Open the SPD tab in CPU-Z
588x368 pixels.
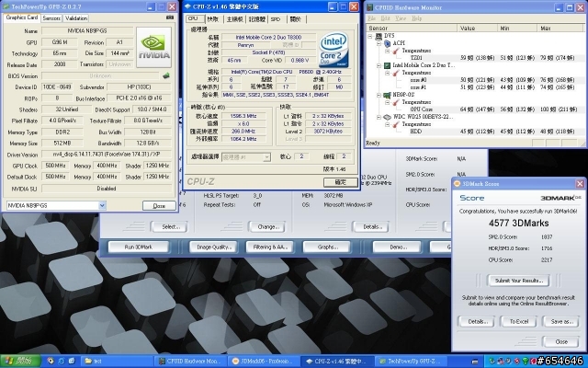[276, 19]
